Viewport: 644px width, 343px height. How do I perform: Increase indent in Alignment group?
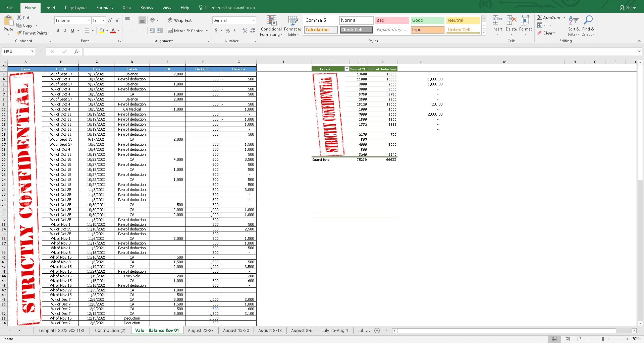click(x=160, y=30)
